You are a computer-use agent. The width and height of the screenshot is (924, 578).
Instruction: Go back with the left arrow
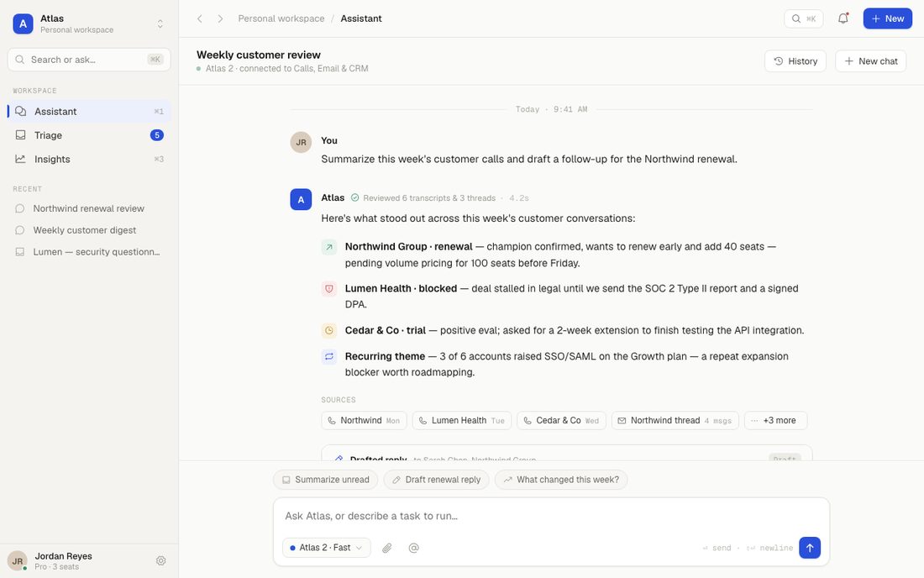(200, 18)
